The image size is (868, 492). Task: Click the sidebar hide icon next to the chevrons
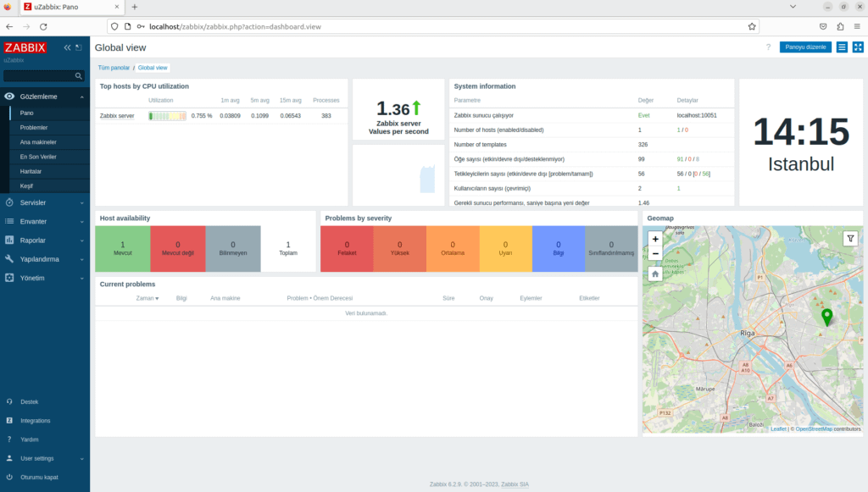click(79, 47)
